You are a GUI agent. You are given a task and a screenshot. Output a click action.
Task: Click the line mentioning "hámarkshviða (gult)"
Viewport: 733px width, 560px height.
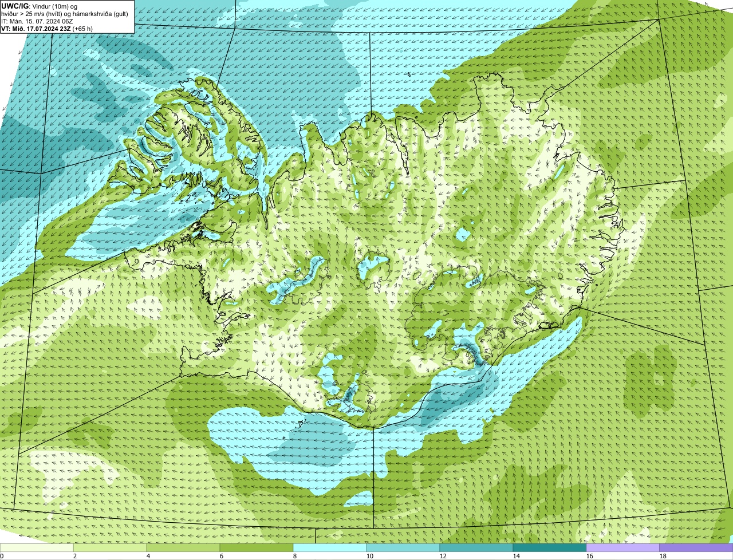click(65, 14)
